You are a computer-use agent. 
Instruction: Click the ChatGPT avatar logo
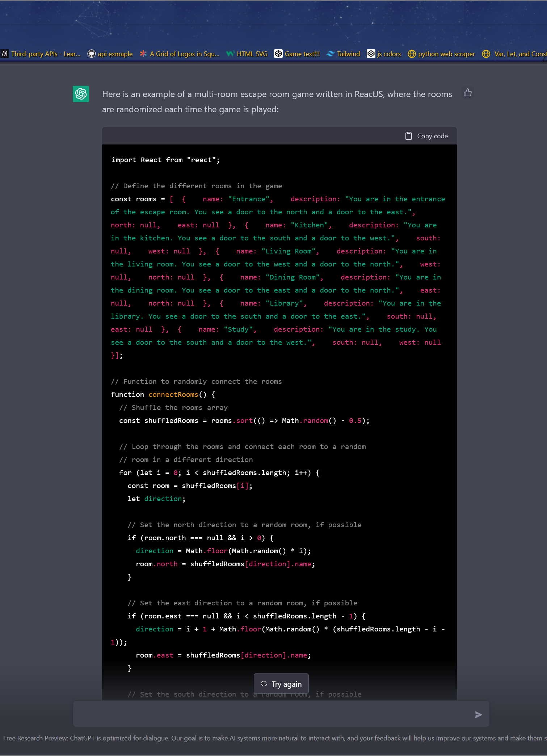81,94
